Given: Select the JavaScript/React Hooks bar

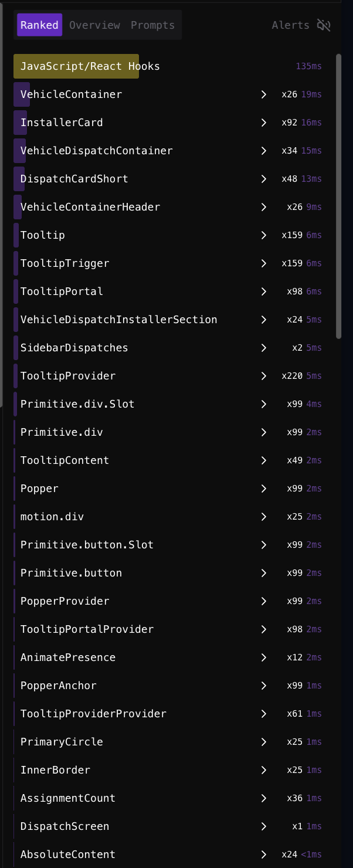Looking at the screenshot, I should pyautogui.click(x=76, y=66).
